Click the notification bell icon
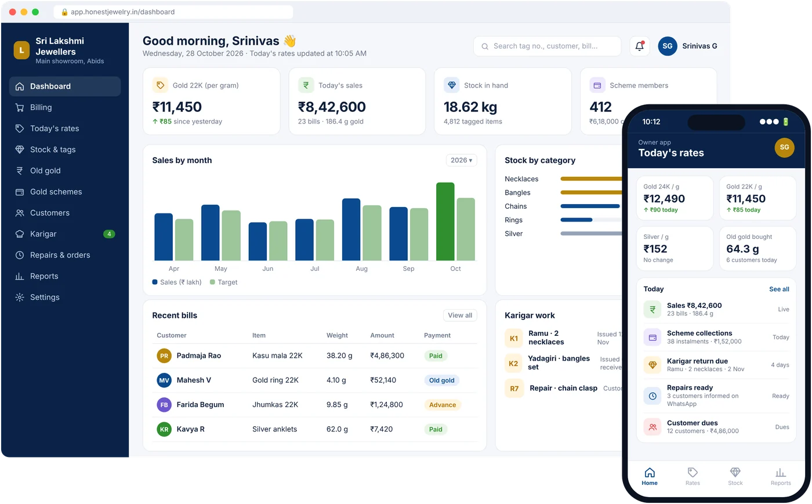 639,46
